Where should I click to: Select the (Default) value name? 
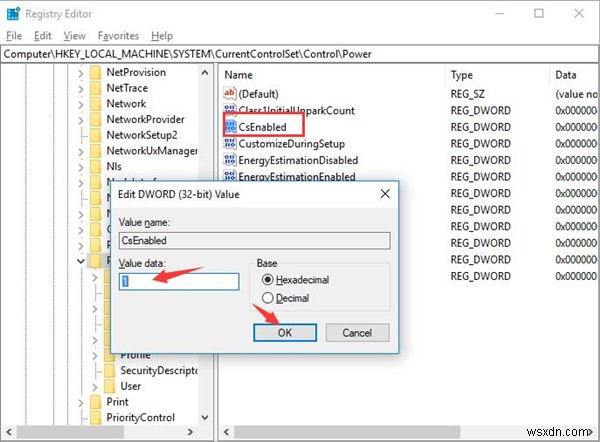point(258,94)
